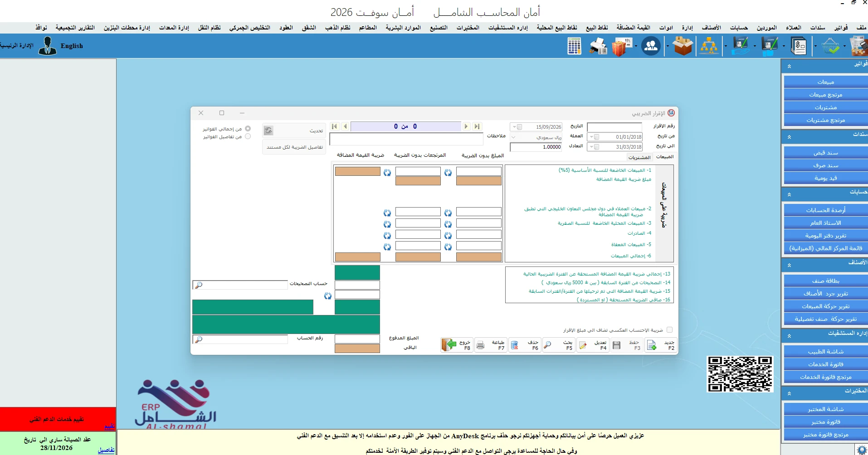The width and height of the screenshot is (868, 455).
Task: Click the magnifier icon in حساب التصحيحات field
Action: [198, 285]
